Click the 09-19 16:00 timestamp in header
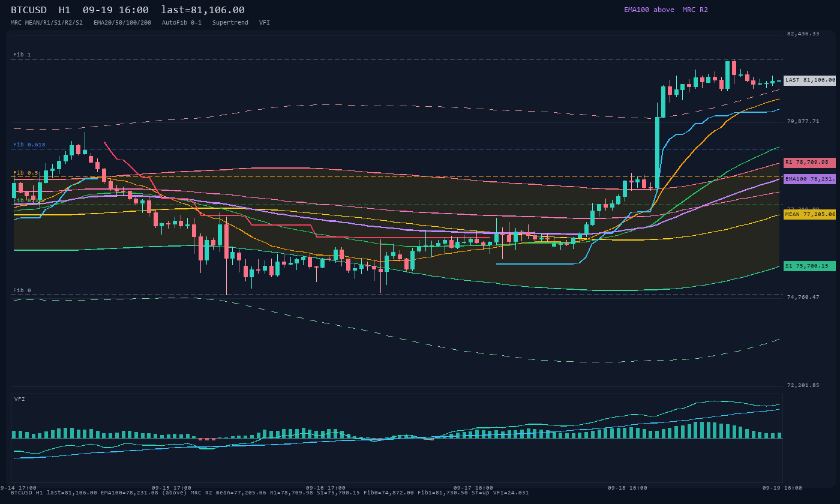The width and height of the screenshot is (840, 504). click(116, 10)
